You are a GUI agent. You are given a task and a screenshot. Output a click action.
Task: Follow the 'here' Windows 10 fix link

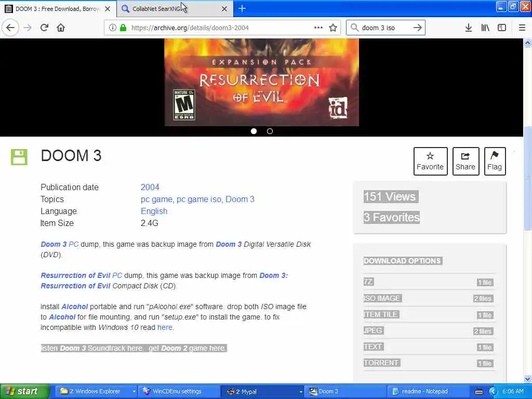pos(165,327)
